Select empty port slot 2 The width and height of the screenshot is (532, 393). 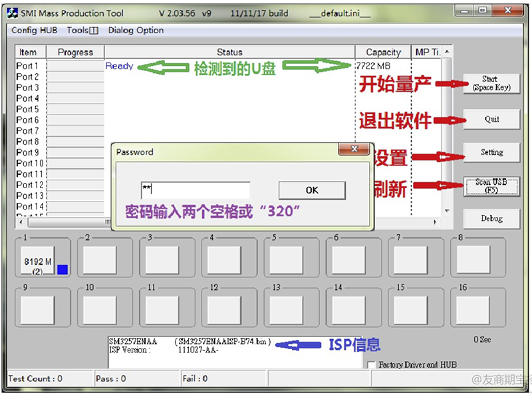100,260
